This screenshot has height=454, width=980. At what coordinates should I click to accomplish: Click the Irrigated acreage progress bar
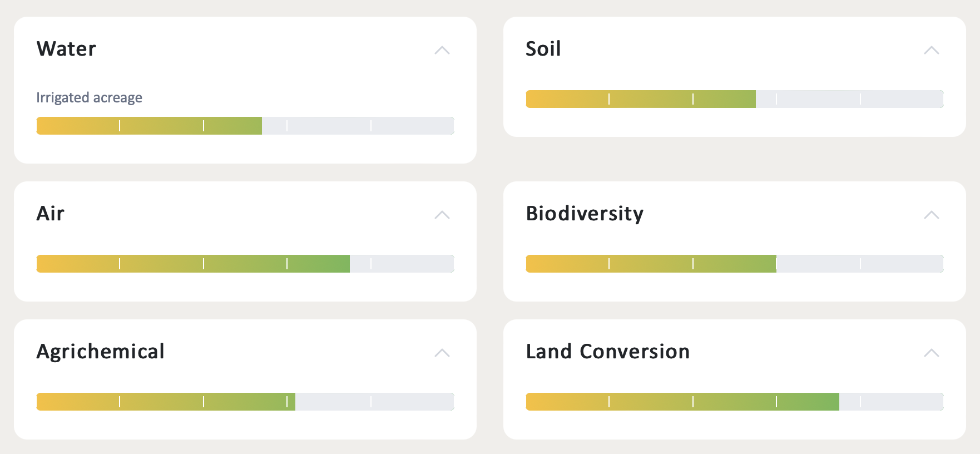click(245, 126)
